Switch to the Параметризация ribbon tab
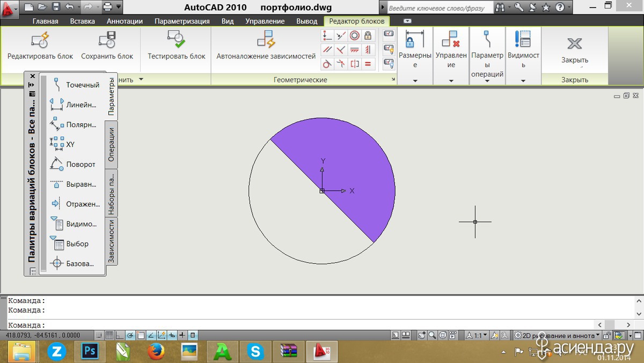The width and height of the screenshot is (644, 363). (182, 21)
